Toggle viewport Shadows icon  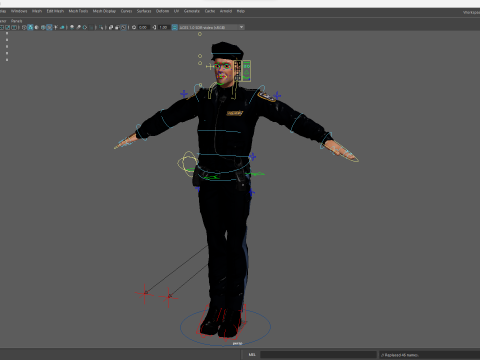pos(62,27)
